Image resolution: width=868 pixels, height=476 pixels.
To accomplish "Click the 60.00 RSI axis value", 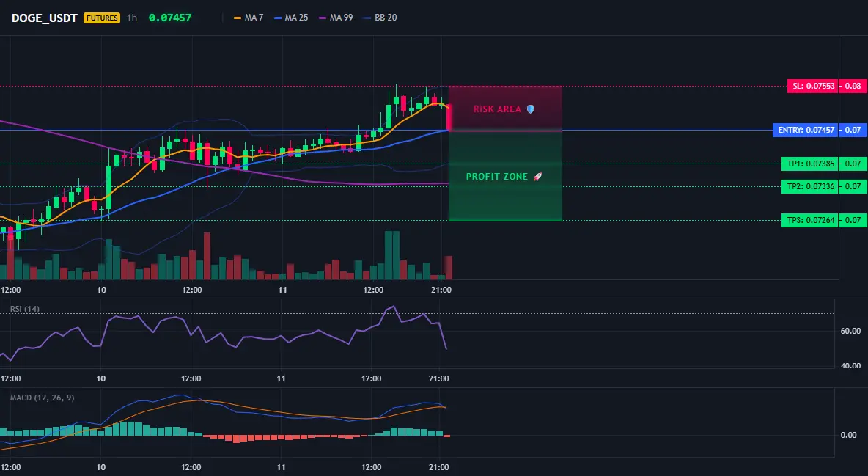I will 851,331.
